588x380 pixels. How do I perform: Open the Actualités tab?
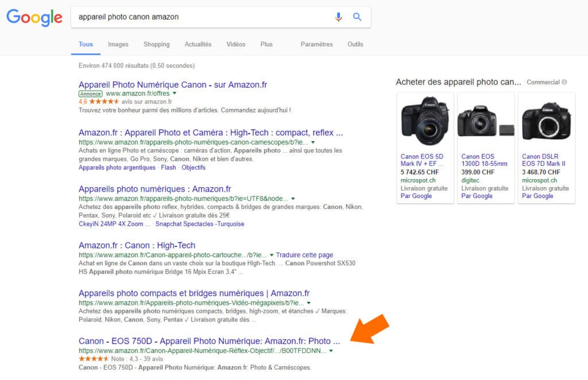pyautogui.click(x=198, y=44)
